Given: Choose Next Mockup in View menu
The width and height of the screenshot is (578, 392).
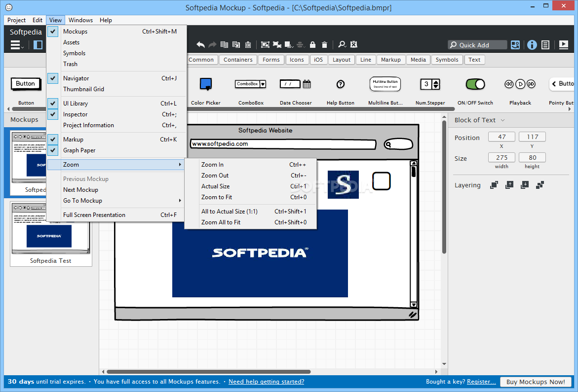Looking at the screenshot, I should point(116,189).
